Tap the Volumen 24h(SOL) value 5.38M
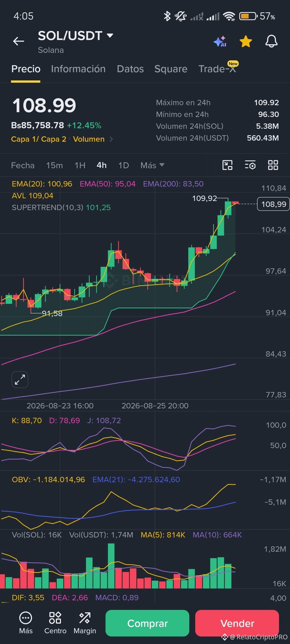 click(x=267, y=126)
